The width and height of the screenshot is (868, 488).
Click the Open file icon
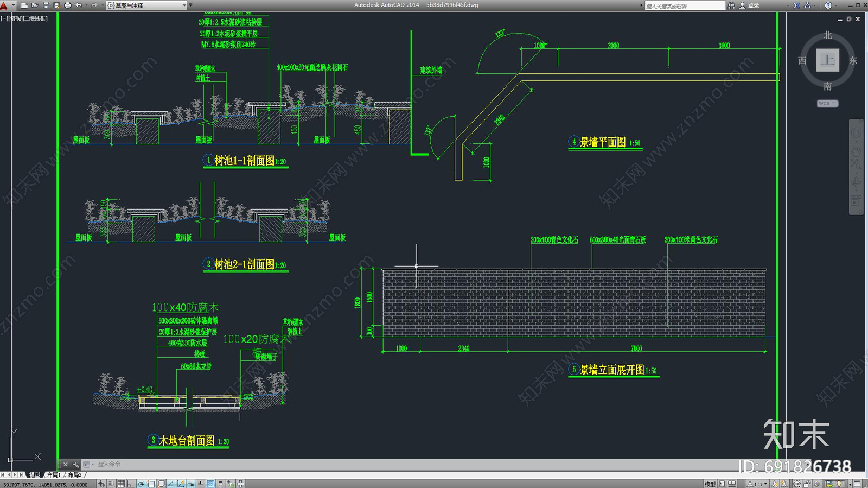pyautogui.click(x=35, y=5)
